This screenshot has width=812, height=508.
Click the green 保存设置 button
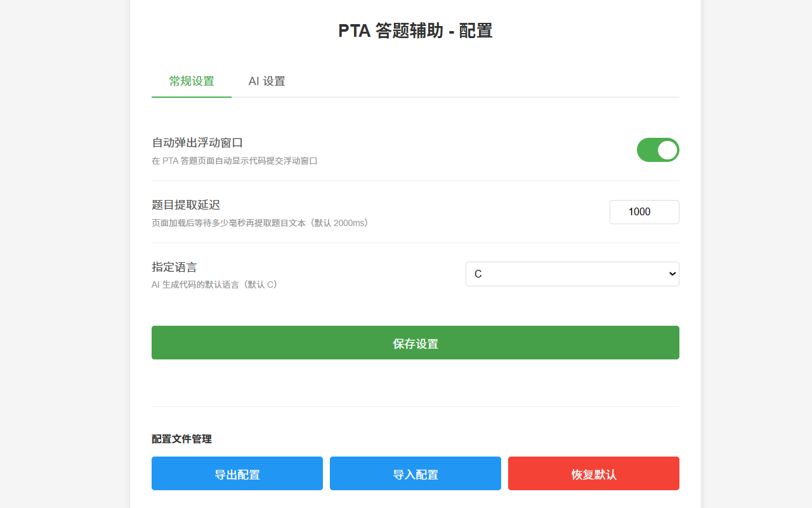click(x=416, y=343)
